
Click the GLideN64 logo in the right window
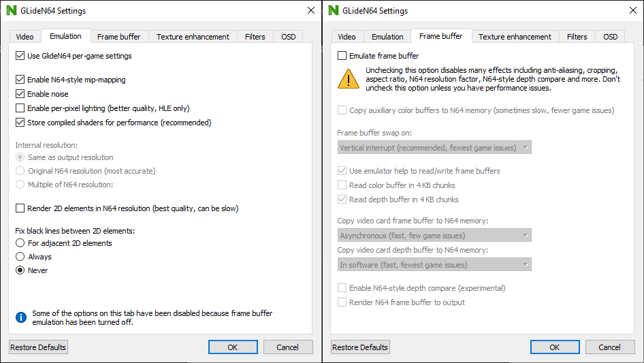(x=334, y=11)
